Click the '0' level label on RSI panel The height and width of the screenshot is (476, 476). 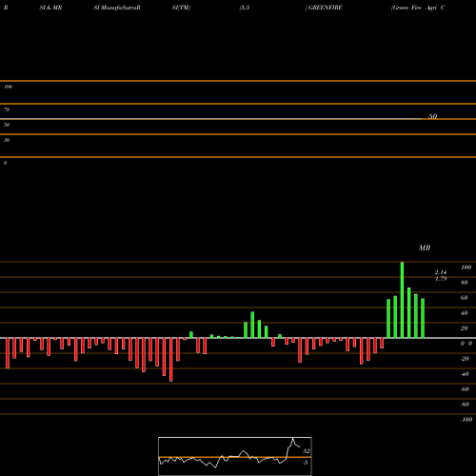click(x=5, y=163)
